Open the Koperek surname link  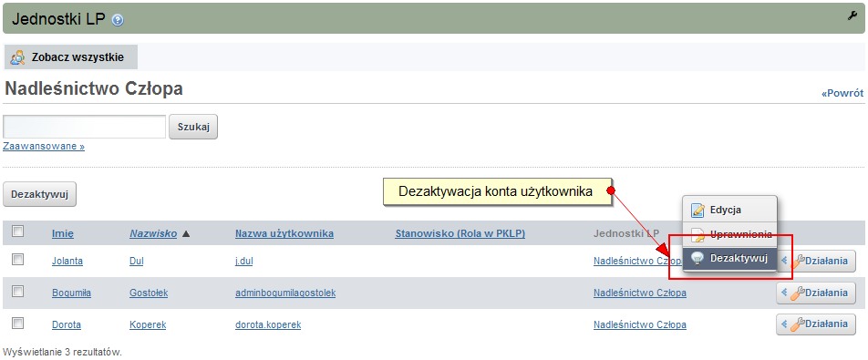pyautogui.click(x=148, y=325)
